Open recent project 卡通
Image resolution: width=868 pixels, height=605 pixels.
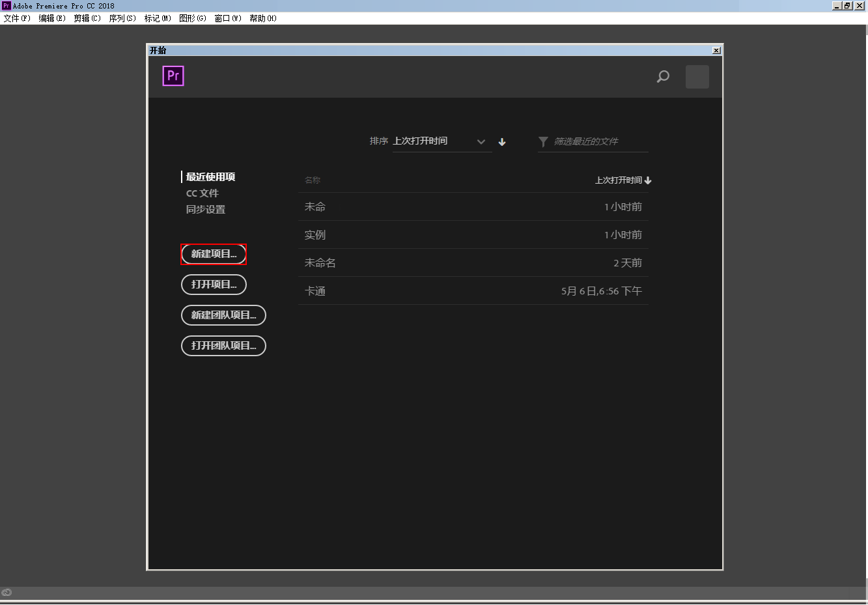473,291
